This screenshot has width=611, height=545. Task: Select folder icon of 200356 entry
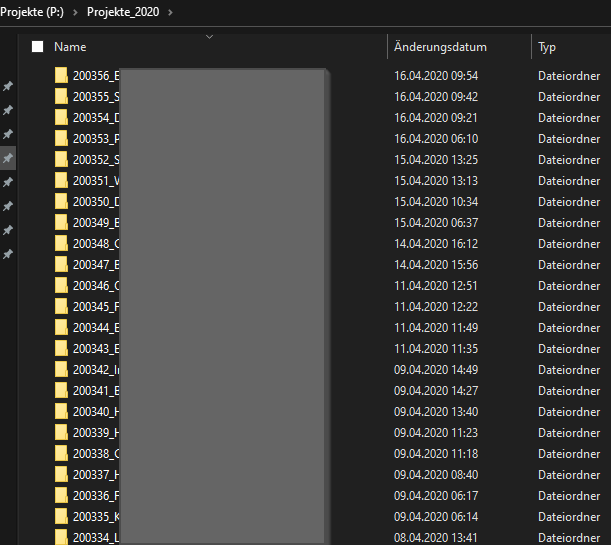(x=61, y=75)
